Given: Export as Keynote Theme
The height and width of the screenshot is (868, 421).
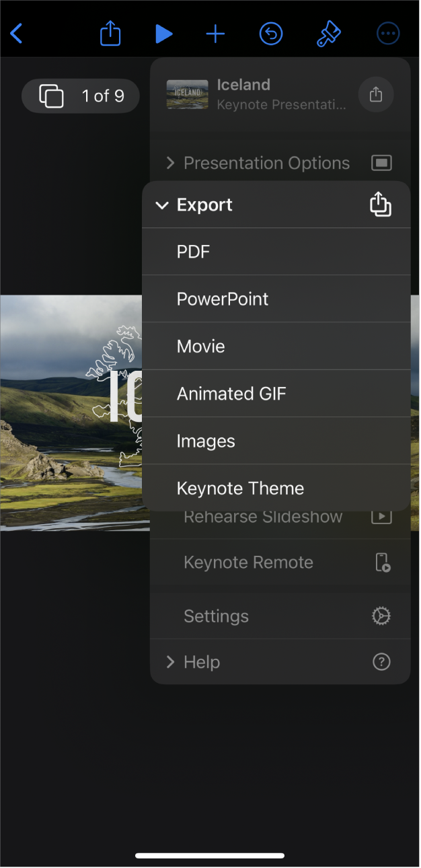Looking at the screenshot, I should pyautogui.click(x=276, y=488).
